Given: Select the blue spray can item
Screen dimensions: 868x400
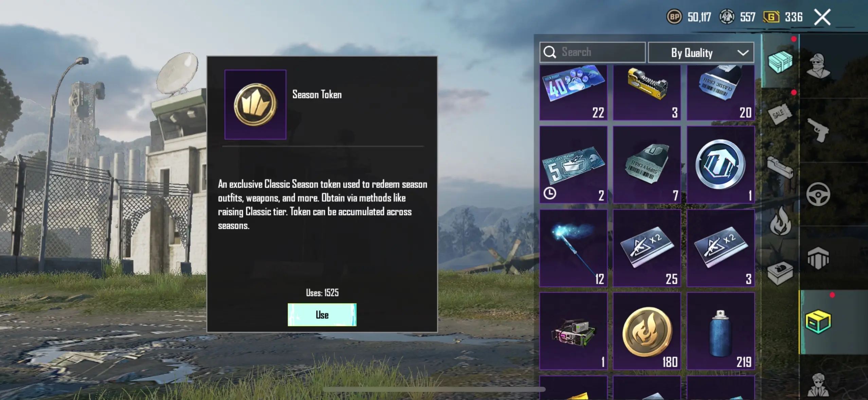Looking at the screenshot, I should click(x=721, y=331).
